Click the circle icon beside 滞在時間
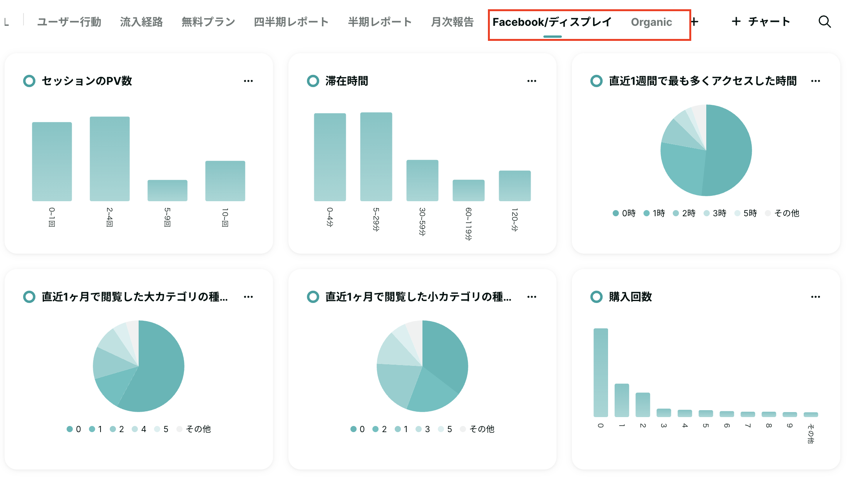This screenshot has width=868, height=478. (313, 81)
